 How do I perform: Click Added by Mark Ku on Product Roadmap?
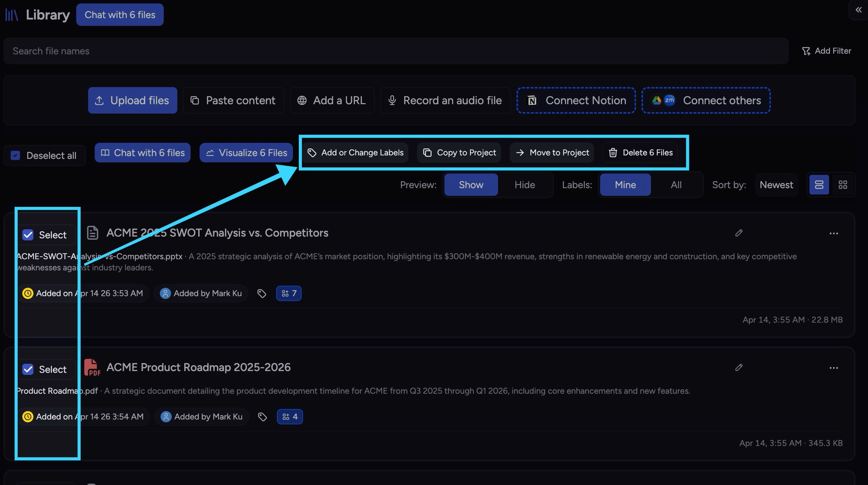coord(202,417)
